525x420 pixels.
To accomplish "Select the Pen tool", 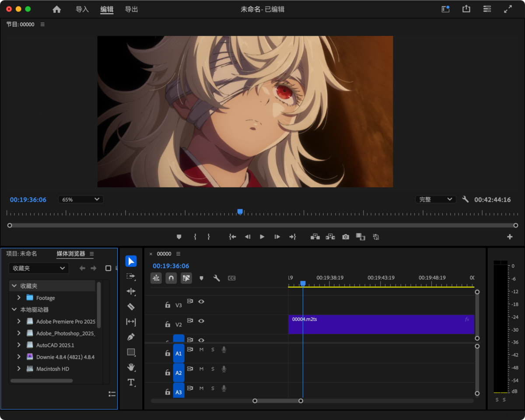I will click(x=131, y=337).
